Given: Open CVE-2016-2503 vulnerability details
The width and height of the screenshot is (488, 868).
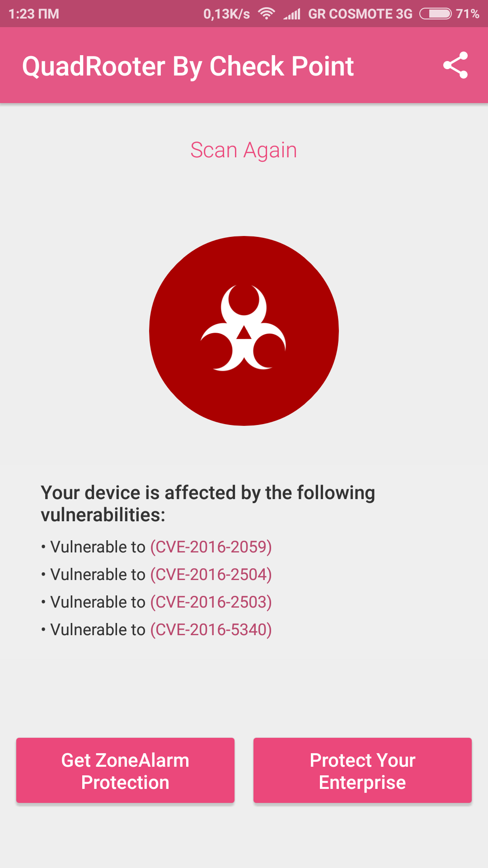Looking at the screenshot, I should point(211,602).
